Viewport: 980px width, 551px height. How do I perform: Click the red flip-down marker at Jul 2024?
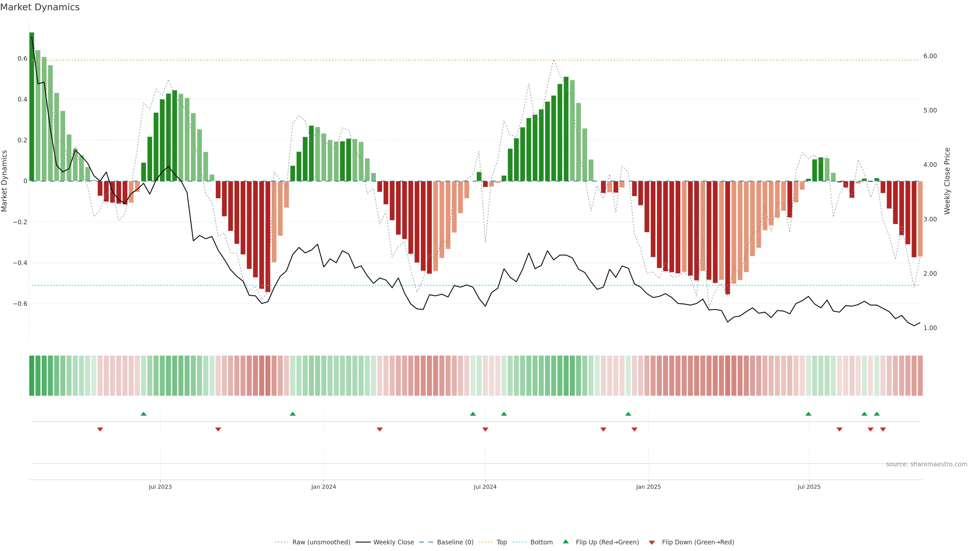[485, 429]
